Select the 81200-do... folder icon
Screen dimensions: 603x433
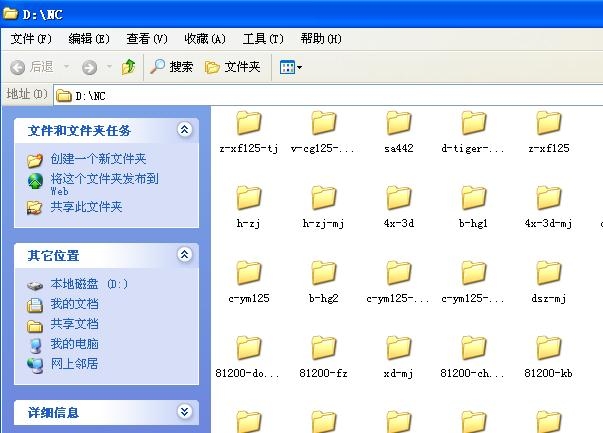click(x=249, y=348)
